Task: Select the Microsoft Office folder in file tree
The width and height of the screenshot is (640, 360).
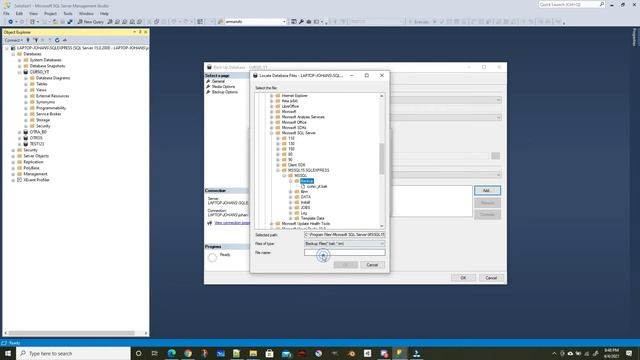Action: click(x=294, y=122)
